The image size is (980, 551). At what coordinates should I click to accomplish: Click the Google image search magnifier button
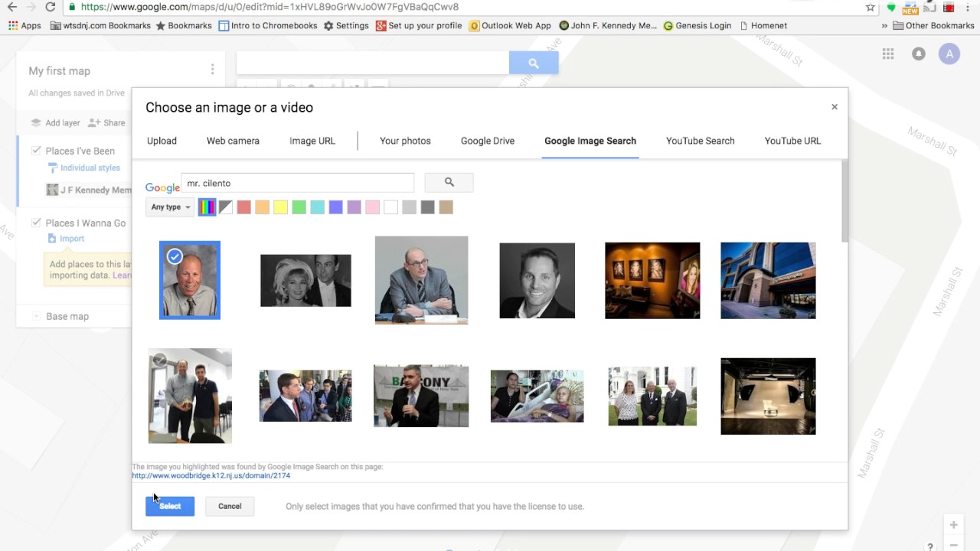coord(449,182)
